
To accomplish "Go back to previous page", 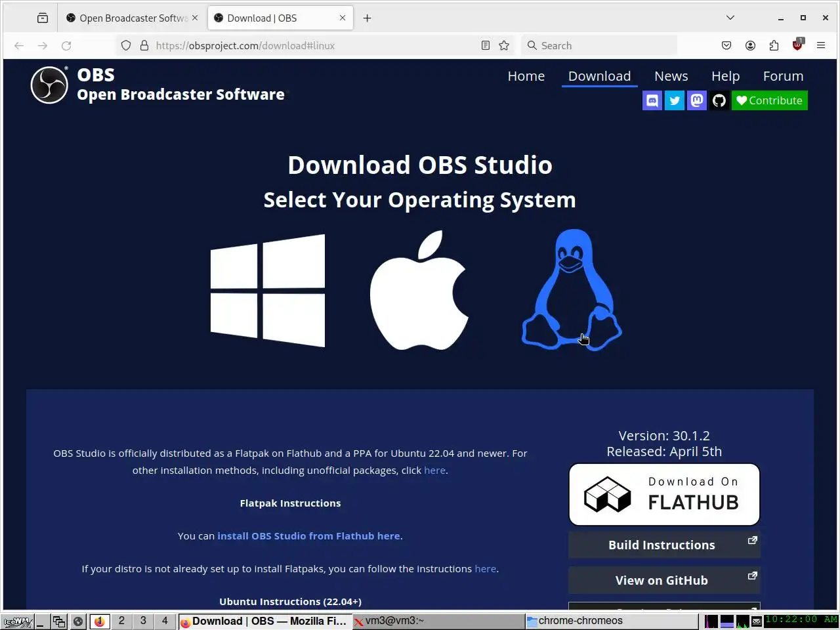I will [x=19, y=45].
